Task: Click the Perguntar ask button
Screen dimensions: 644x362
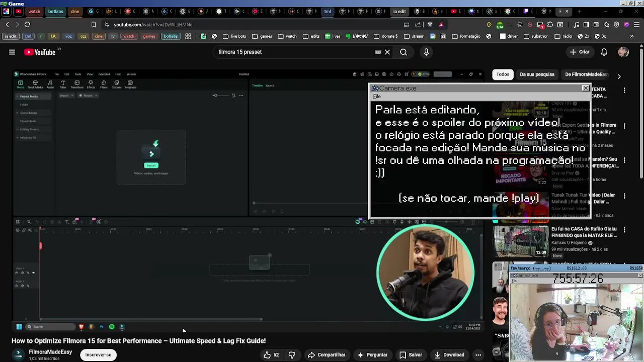Action: pyautogui.click(x=372, y=355)
